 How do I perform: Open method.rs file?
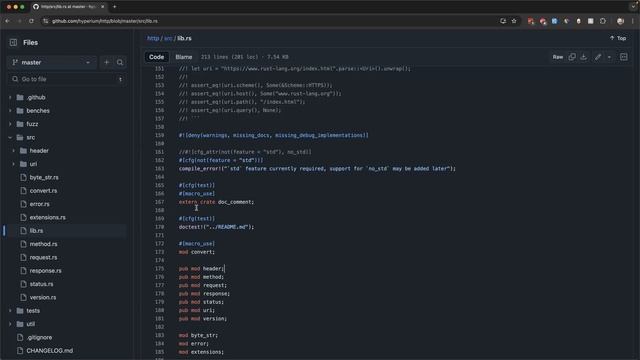click(x=43, y=244)
